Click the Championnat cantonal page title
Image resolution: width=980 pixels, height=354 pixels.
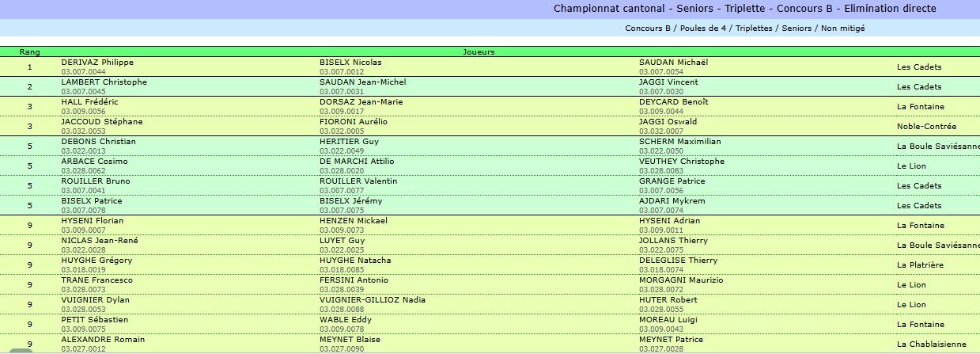click(744, 9)
